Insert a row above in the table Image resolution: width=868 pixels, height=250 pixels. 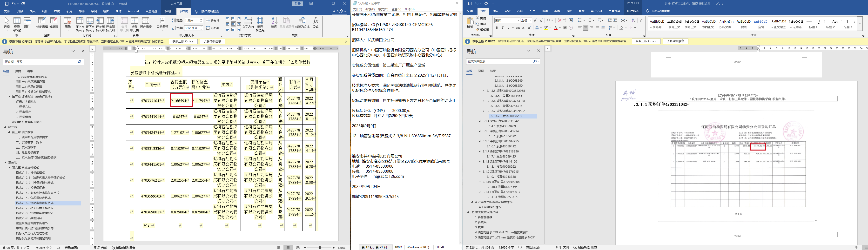pos(80,24)
